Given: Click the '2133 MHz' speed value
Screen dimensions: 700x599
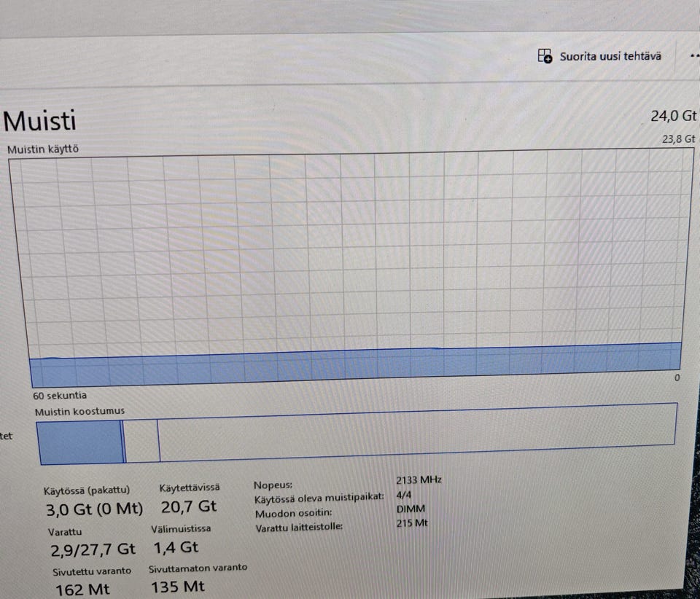Looking at the screenshot, I should point(419,480).
